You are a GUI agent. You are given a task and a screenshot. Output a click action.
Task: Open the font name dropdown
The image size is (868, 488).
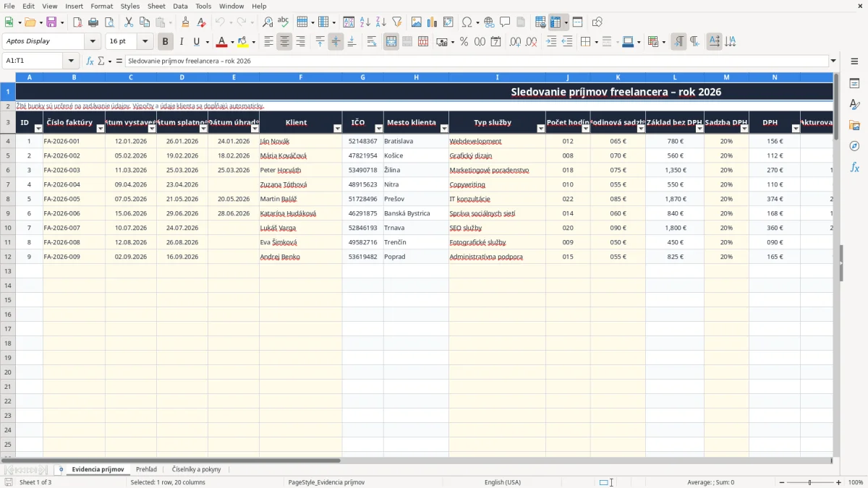(93, 42)
